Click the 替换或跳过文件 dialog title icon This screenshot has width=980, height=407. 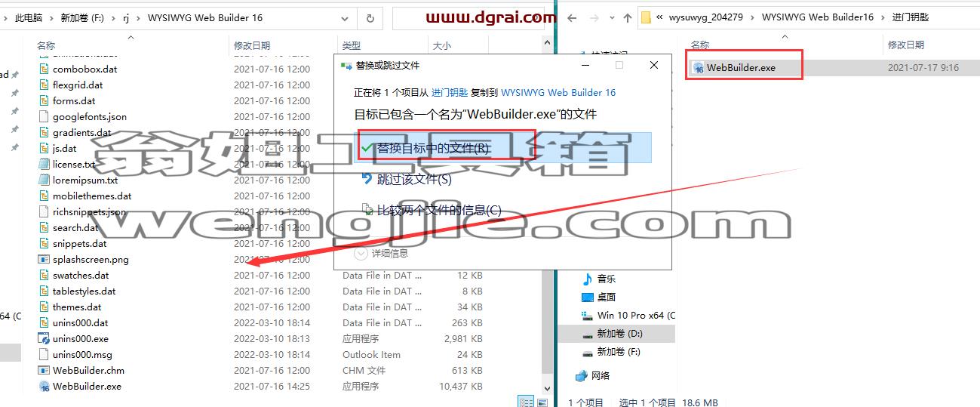[346, 66]
